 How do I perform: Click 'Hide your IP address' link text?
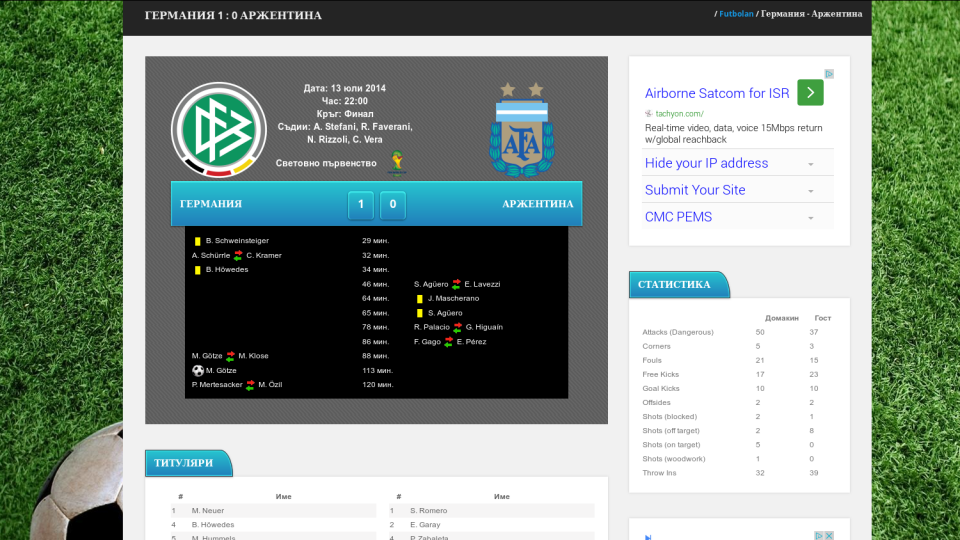[706, 163]
